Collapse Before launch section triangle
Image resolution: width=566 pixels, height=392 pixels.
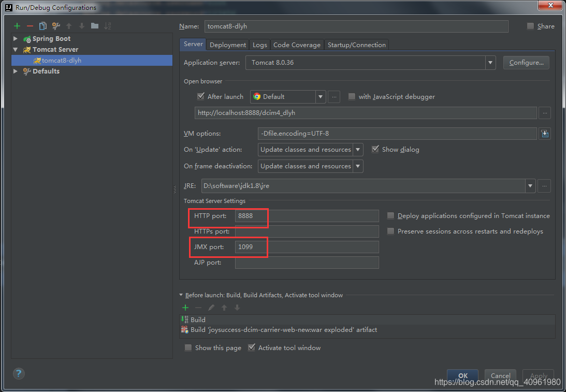coord(181,295)
